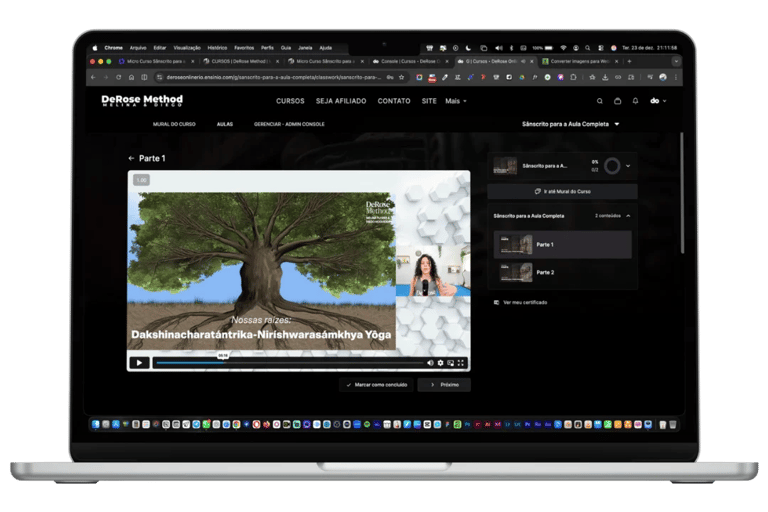The width and height of the screenshot is (768, 512).
Task: Click the course progress circle indicator
Action: pyautogui.click(x=612, y=166)
